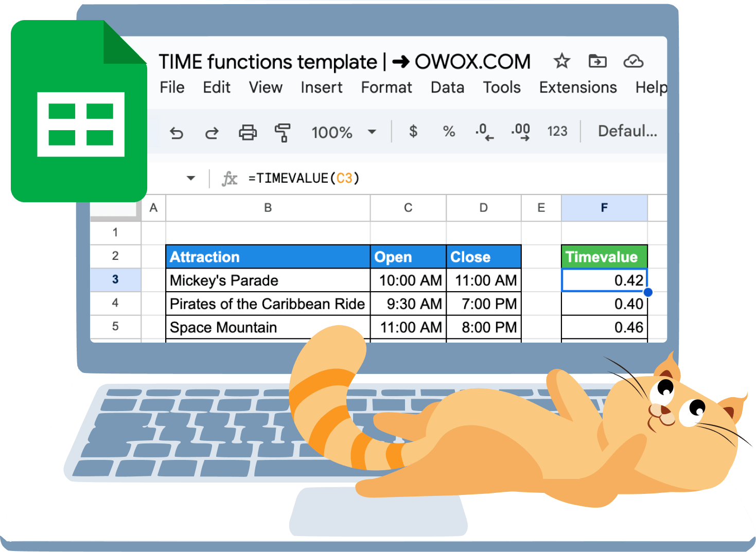
Task: Select column B header
Action: [268, 208]
